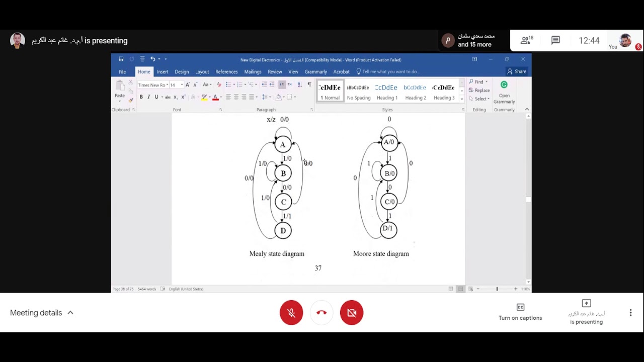Apply the Heading 1 style
The height and width of the screenshot is (362, 644).
pos(387,91)
